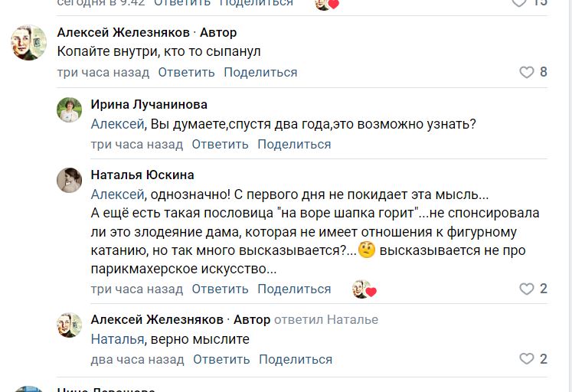Click the mention "Алексей" in Ирина's comment
This screenshot has height=392, width=572.
tap(117, 124)
